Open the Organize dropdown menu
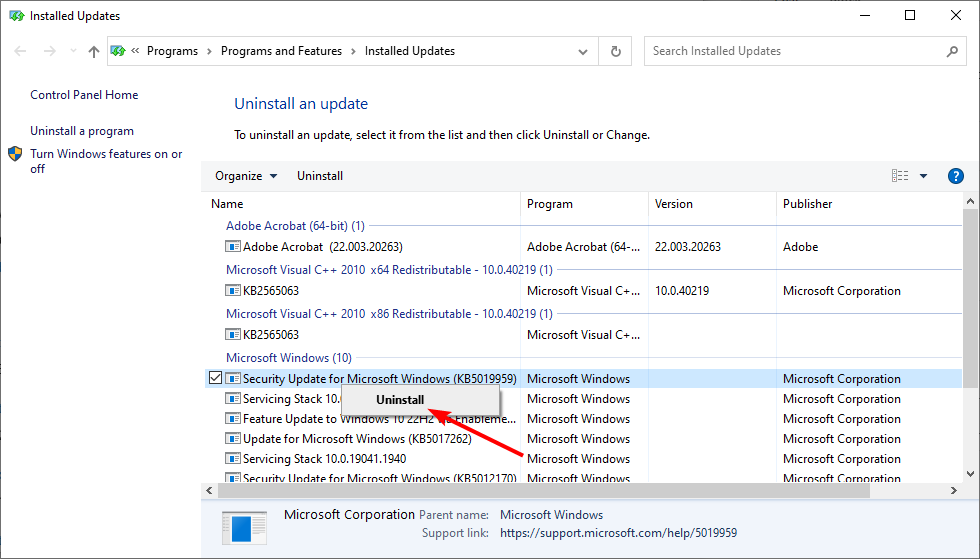980x559 pixels. [246, 176]
